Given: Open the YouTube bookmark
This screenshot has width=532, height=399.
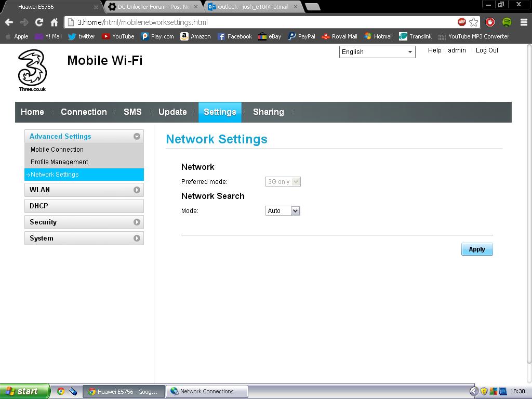Looking at the screenshot, I should pos(118,36).
